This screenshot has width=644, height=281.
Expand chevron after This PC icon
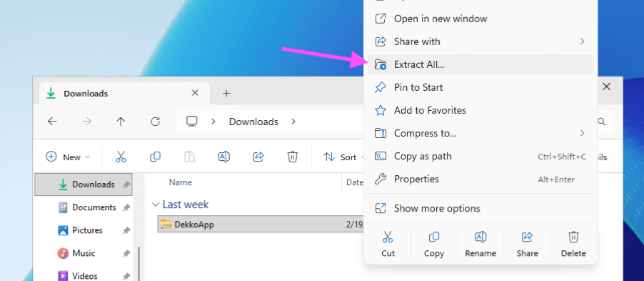213,122
